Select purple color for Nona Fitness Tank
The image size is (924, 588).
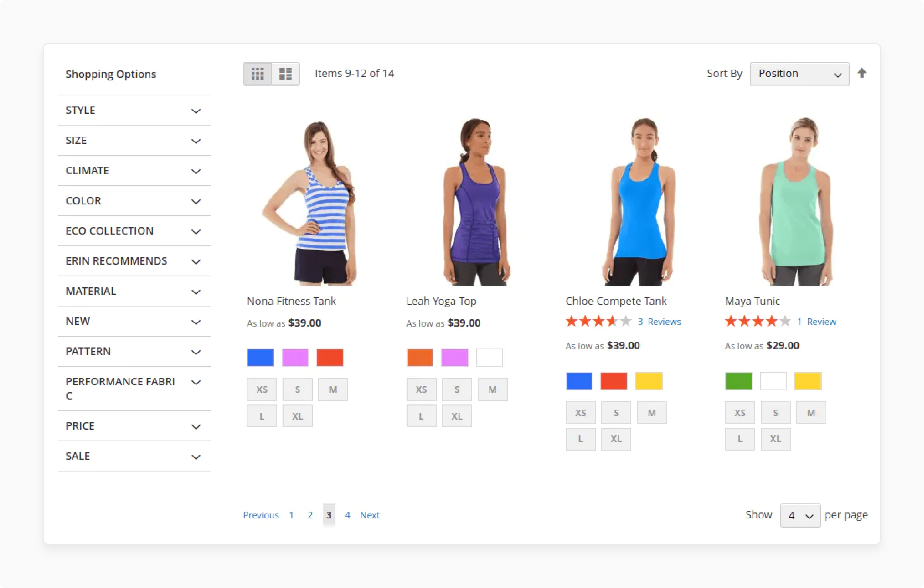295,358
